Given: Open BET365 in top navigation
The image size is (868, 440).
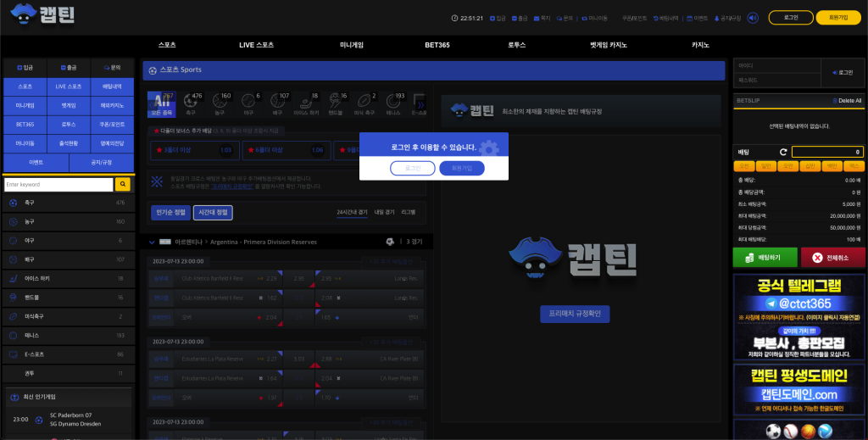Looking at the screenshot, I should (x=437, y=45).
